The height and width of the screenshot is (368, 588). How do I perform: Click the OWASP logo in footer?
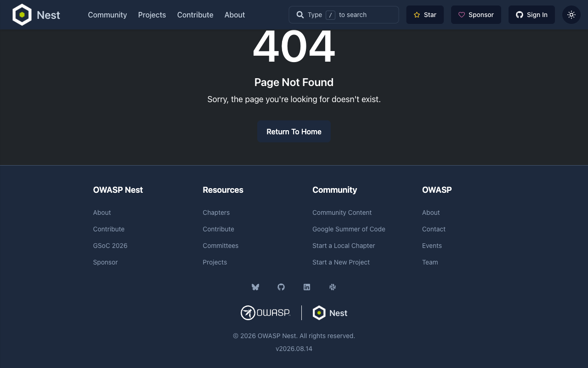coord(266,313)
